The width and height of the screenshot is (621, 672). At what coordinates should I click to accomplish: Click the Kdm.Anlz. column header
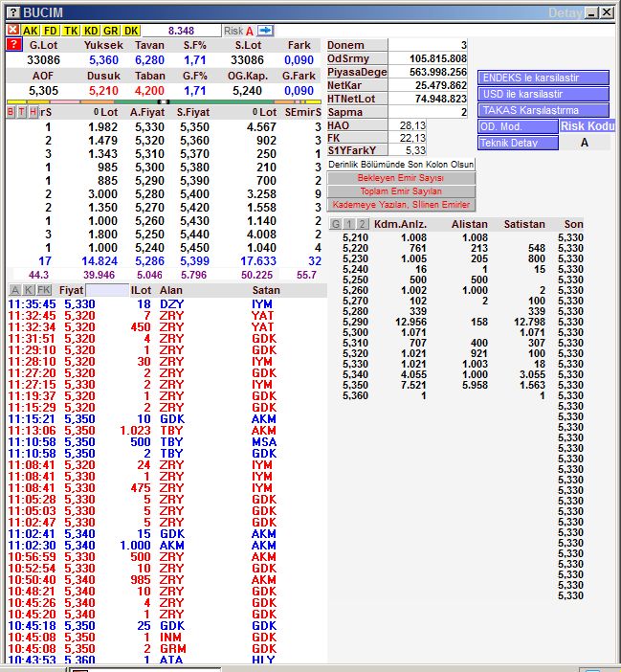[400, 224]
